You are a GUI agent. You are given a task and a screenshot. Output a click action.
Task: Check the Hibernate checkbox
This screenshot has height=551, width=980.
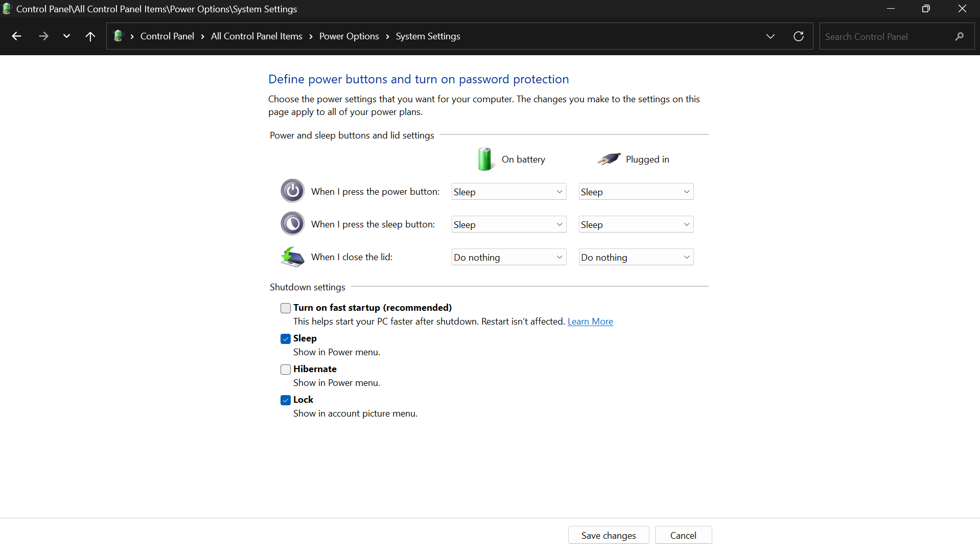coord(286,369)
